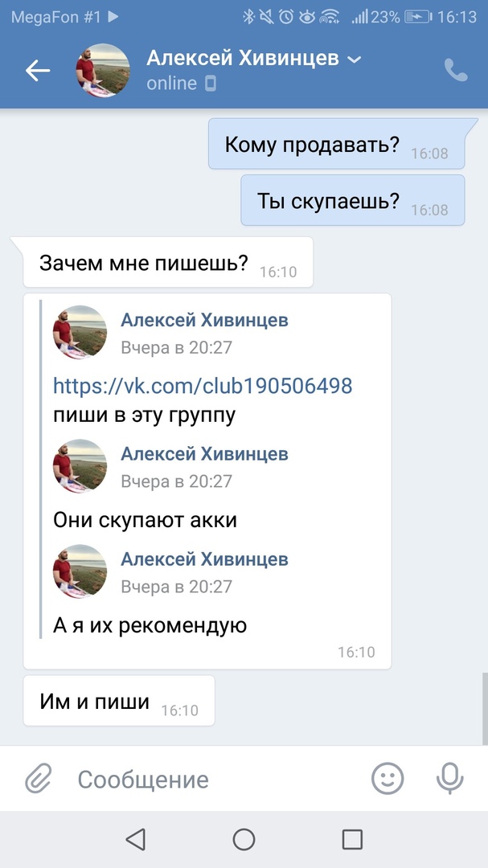Open the header profile avatar of Алексей Хивинцев
488x868 pixels.
coord(102,70)
